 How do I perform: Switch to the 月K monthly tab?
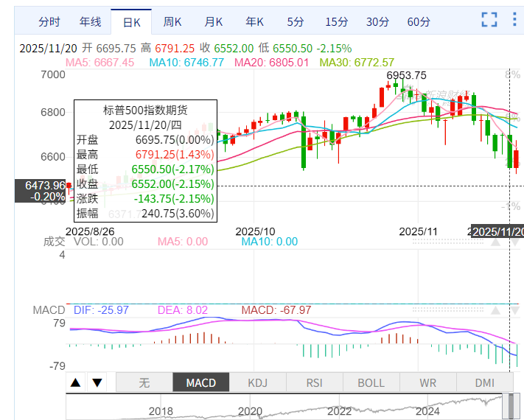coord(213,21)
